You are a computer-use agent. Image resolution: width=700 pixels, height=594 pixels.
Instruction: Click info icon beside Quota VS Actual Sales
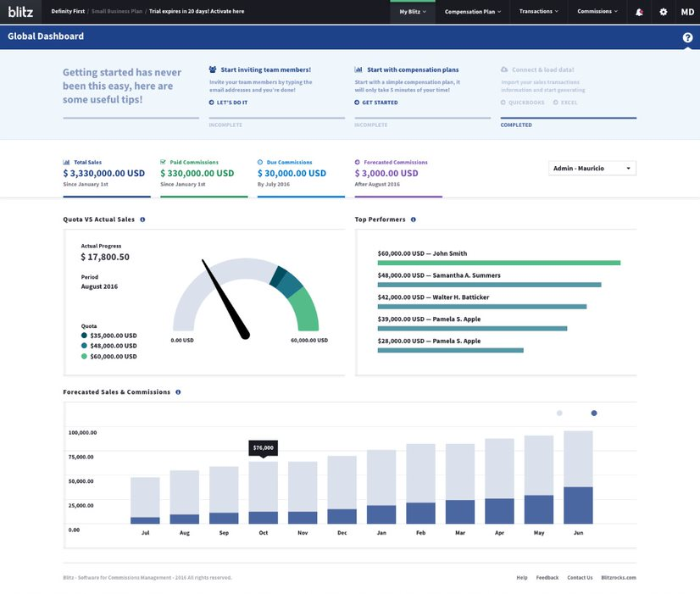point(142,219)
